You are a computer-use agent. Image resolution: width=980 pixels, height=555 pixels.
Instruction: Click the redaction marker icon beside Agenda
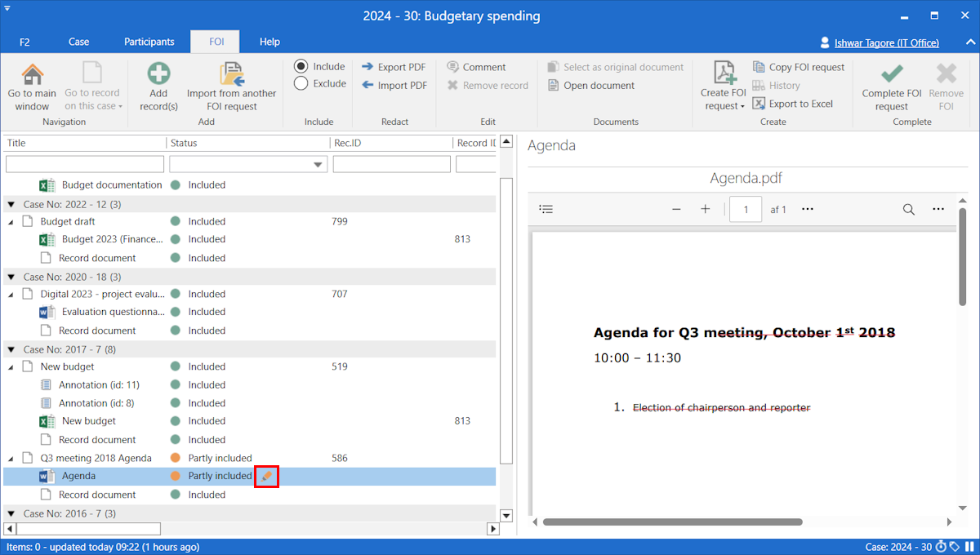tap(266, 476)
